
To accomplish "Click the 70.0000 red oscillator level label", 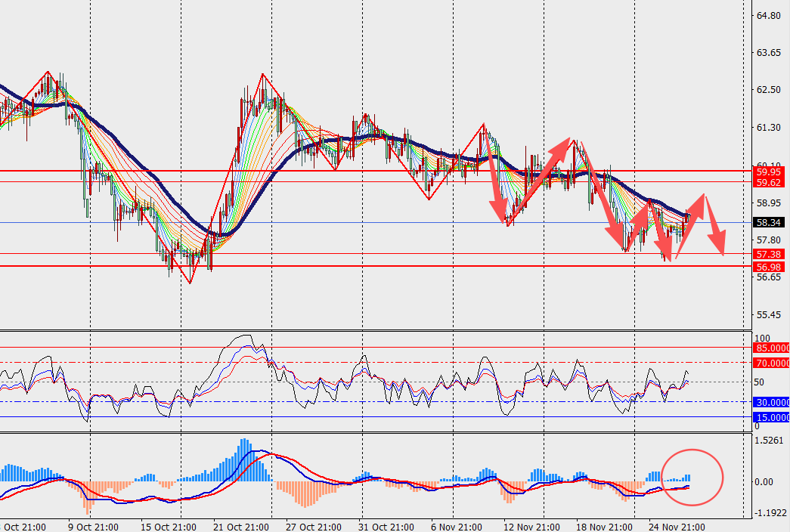I will 771,363.
